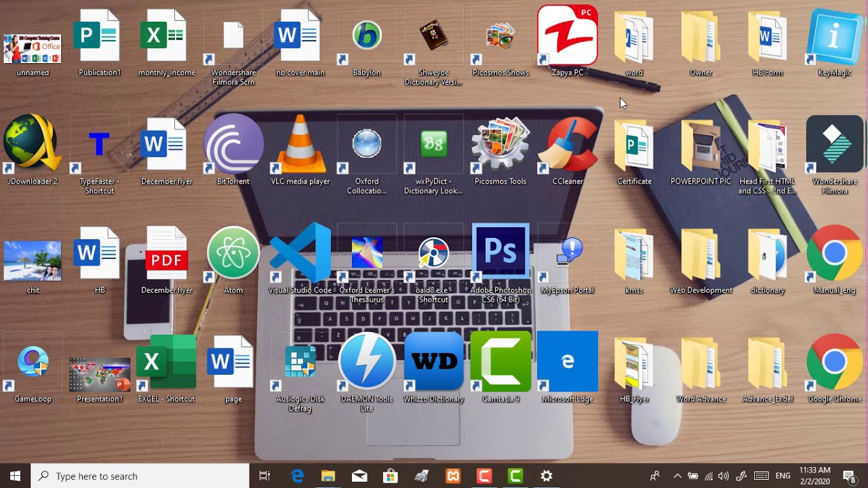Viewport: 868px width, 488px height.
Task: Select the TypeFaster shortcut icon
Action: (99, 145)
